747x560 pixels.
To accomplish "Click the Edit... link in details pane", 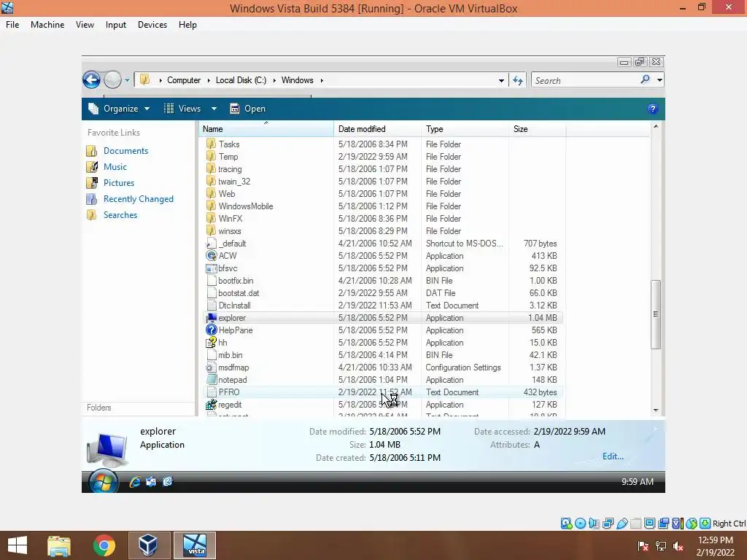I will pyautogui.click(x=613, y=456).
